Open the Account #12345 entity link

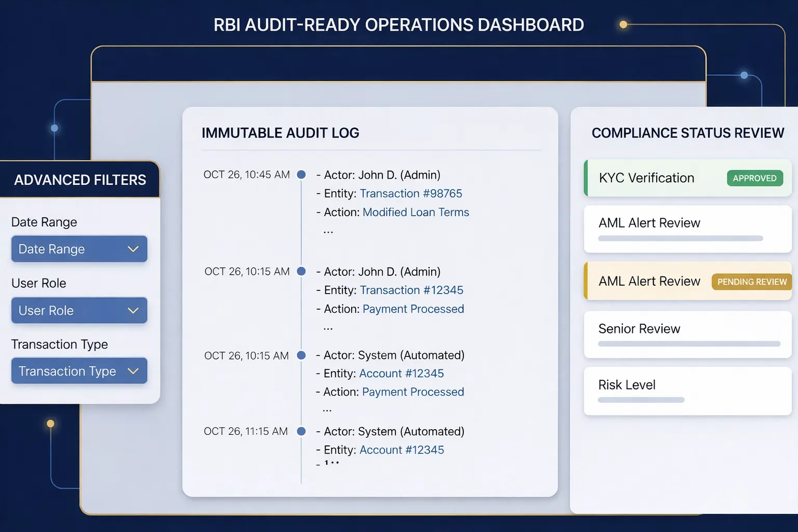(x=401, y=373)
